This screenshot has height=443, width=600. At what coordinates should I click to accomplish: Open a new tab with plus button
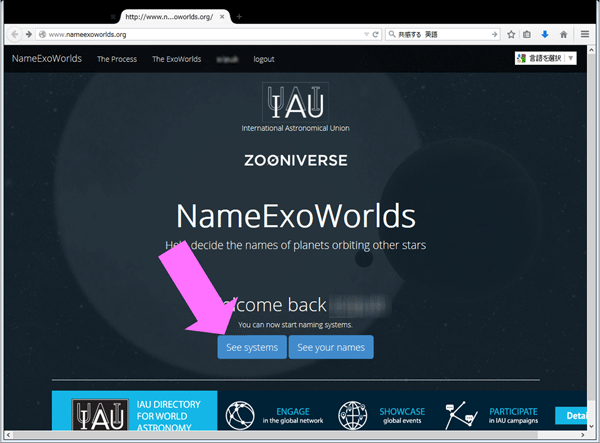(x=239, y=16)
